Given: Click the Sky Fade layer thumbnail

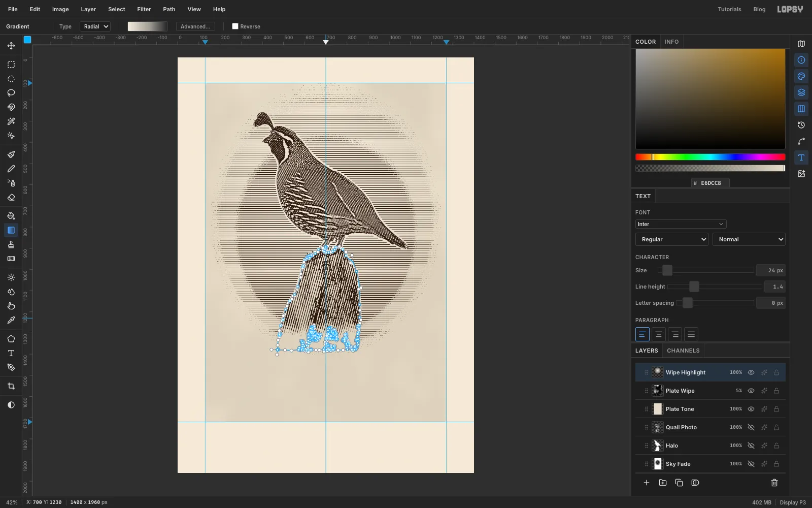Looking at the screenshot, I should 658,464.
